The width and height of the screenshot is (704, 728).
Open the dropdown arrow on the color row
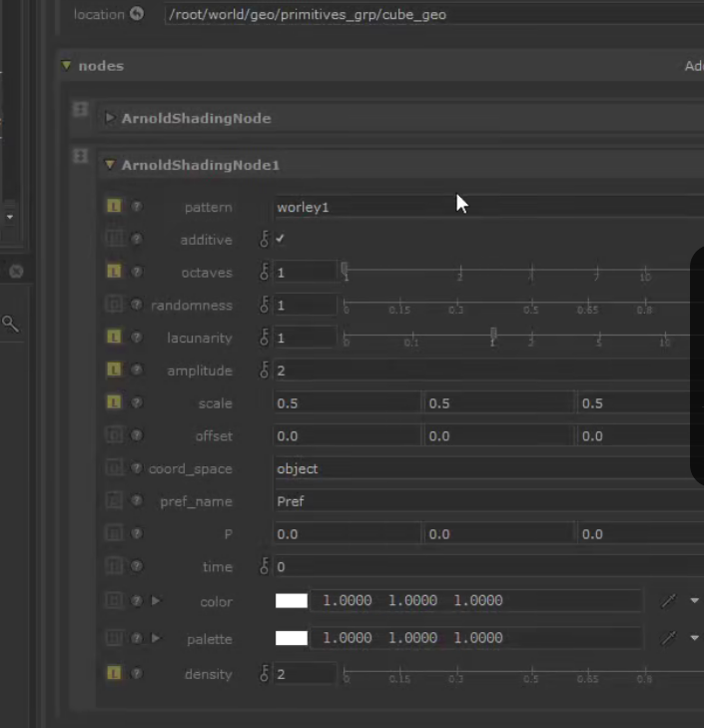[695, 601]
